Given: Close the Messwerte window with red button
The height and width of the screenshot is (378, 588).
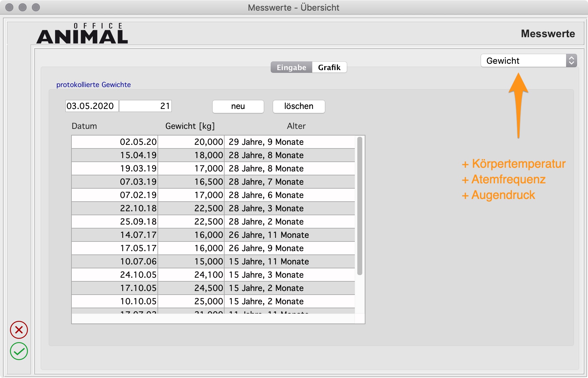Looking at the screenshot, I should click(x=10, y=7).
